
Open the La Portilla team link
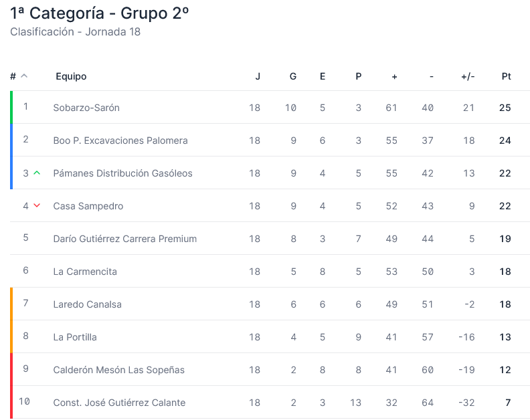click(x=75, y=337)
